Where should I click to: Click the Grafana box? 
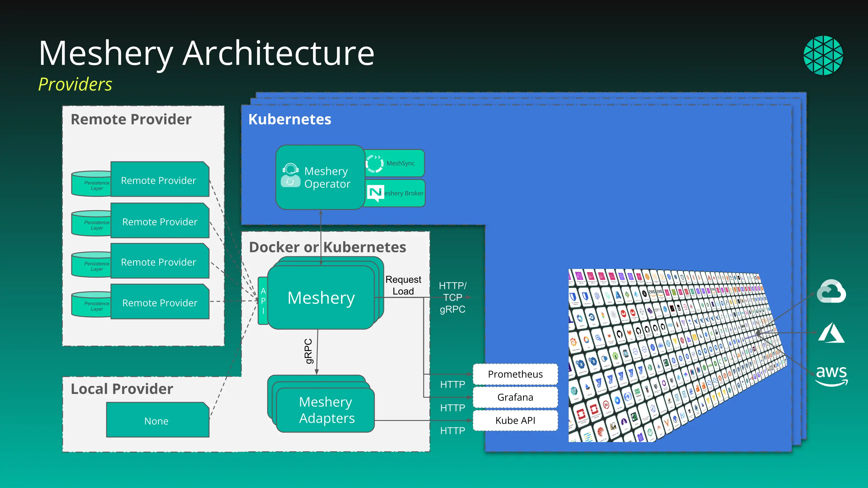[515, 397]
